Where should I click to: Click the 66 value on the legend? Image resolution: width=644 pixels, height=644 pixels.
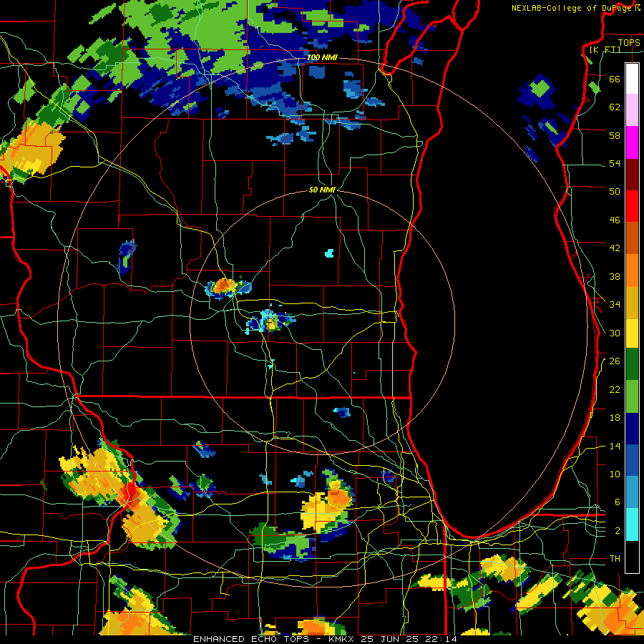615,79
